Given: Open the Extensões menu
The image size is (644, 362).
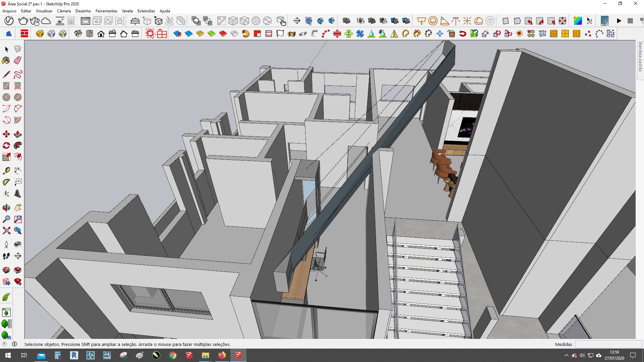Looking at the screenshot, I should [146, 11].
